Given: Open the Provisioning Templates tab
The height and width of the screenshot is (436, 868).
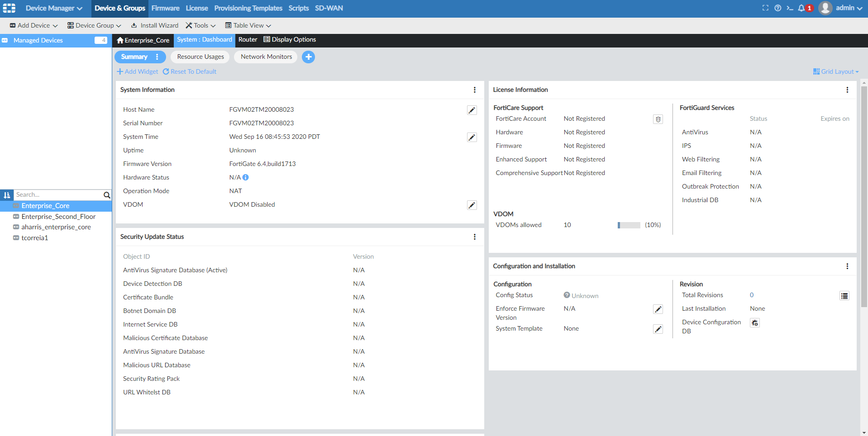Looking at the screenshot, I should click(x=248, y=8).
